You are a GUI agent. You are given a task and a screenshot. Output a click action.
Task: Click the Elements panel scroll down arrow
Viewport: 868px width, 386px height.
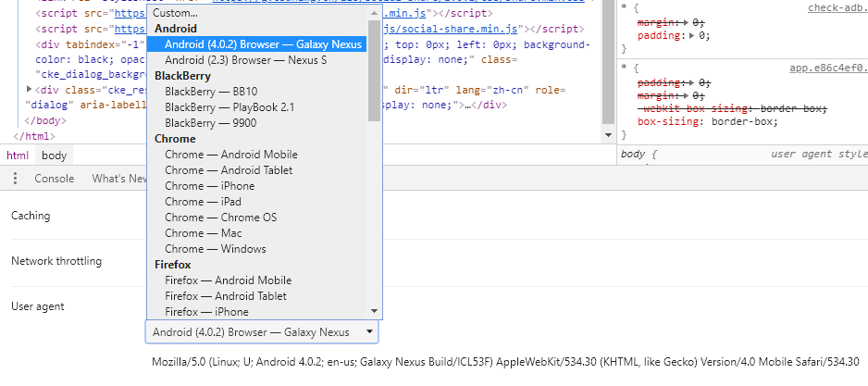coord(608,135)
